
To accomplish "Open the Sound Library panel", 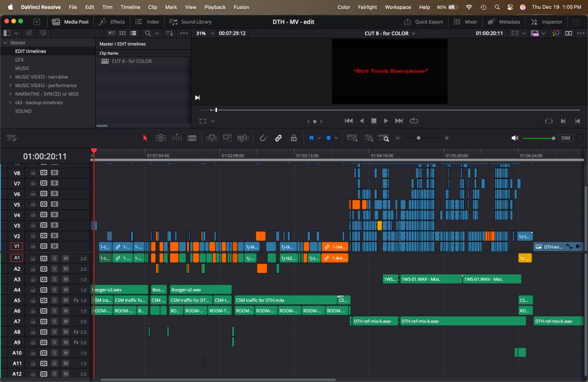I will tap(191, 22).
